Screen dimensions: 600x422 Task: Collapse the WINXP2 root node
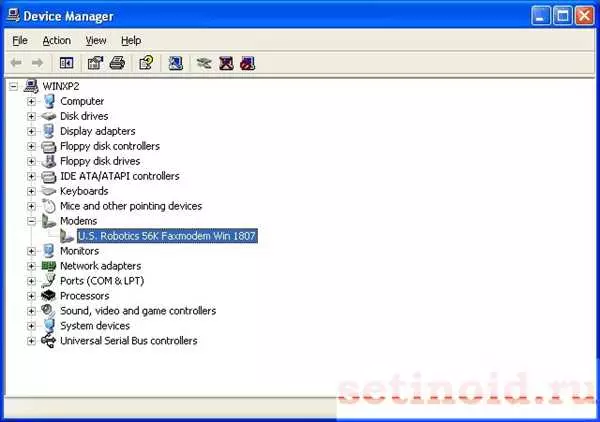click(x=13, y=86)
